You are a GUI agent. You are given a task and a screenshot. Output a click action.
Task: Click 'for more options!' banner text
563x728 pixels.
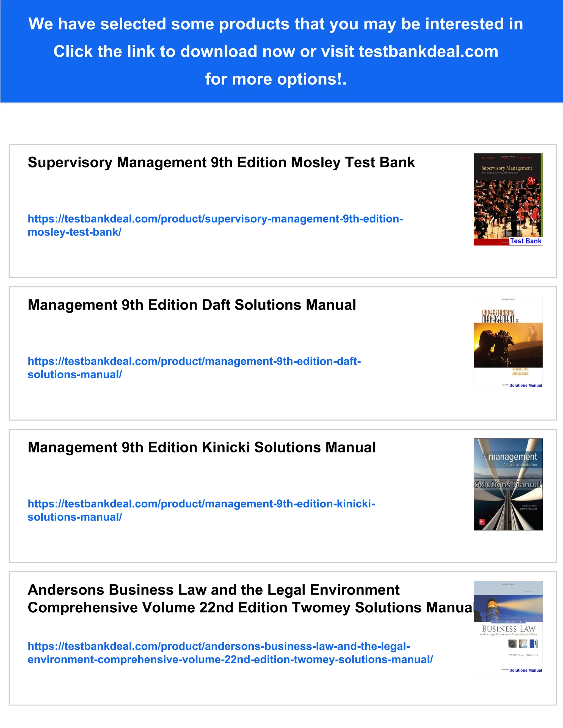275,79
